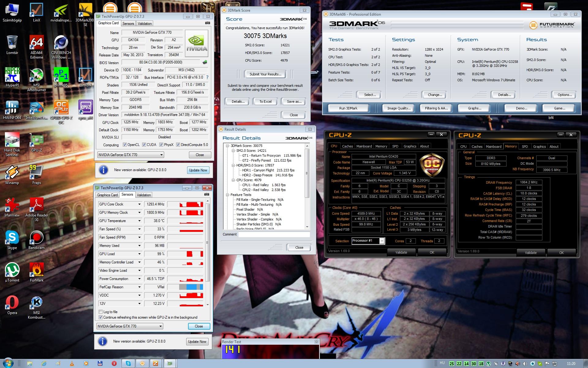The height and width of the screenshot is (368, 588).
Task: Uncheck Continue refreshing this screen option
Action: [x=100, y=317]
